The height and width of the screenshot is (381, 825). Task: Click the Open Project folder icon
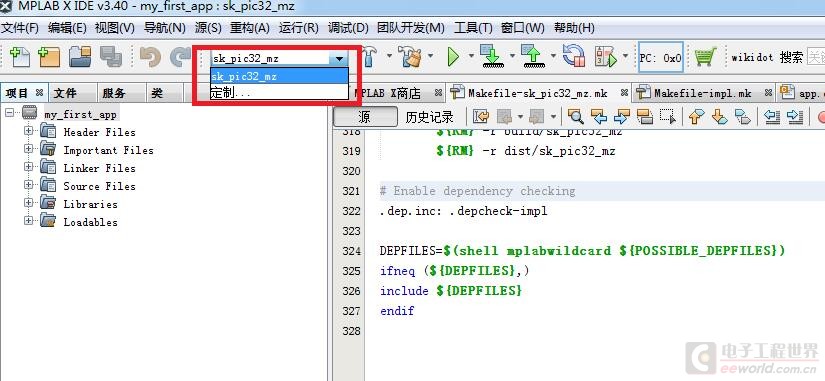(80, 57)
